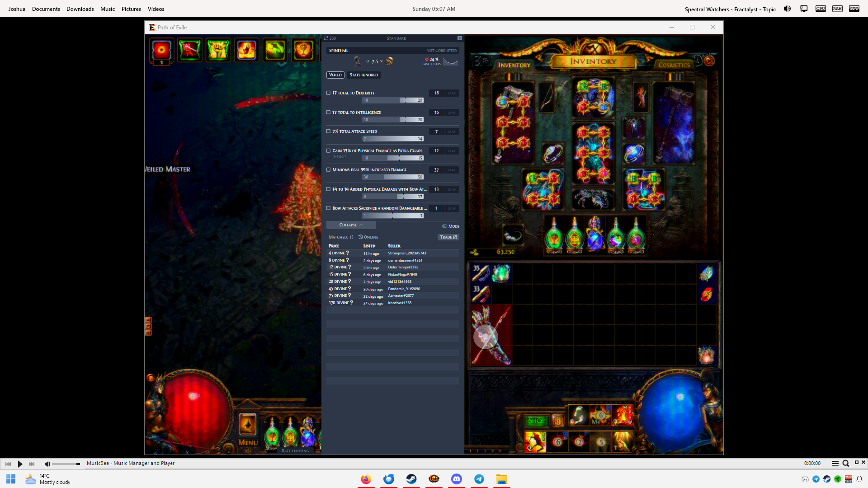868x488 pixels.
Task: Click the right ring slot
Action: [633, 154]
